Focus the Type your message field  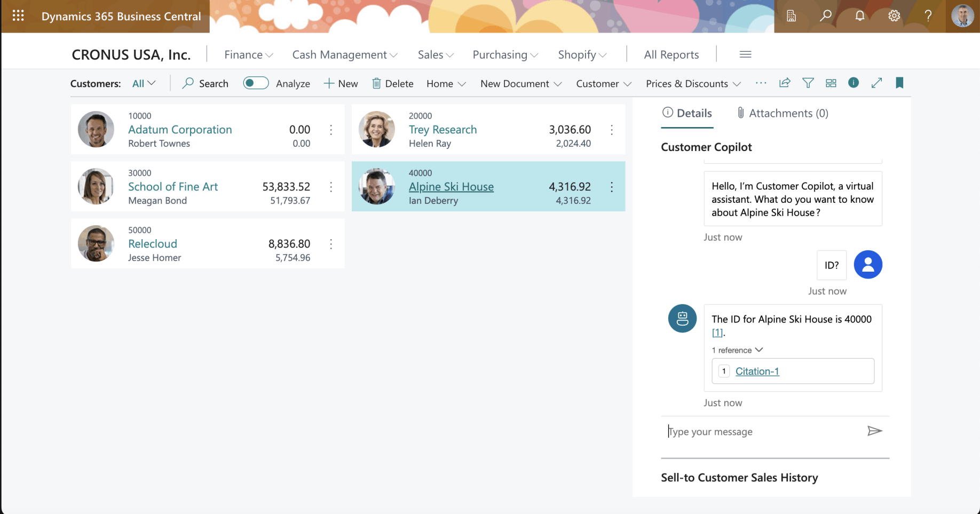(763, 431)
